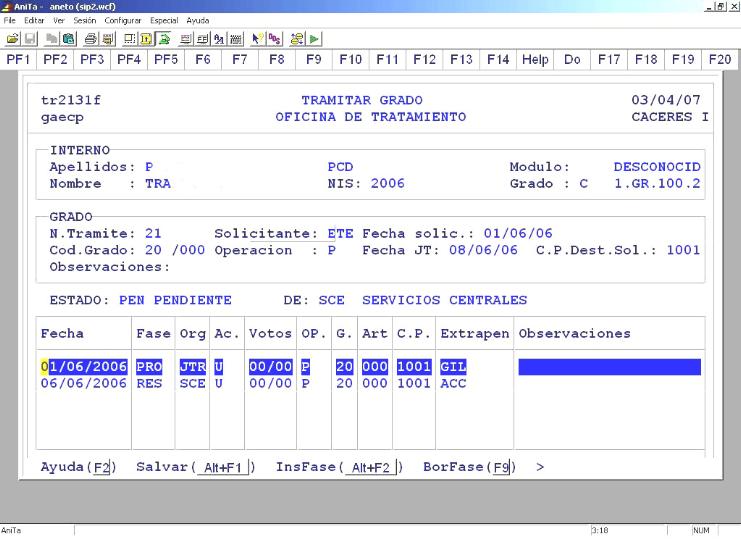741x539 pixels.
Task: Open the Especial menu
Action: 164,20
